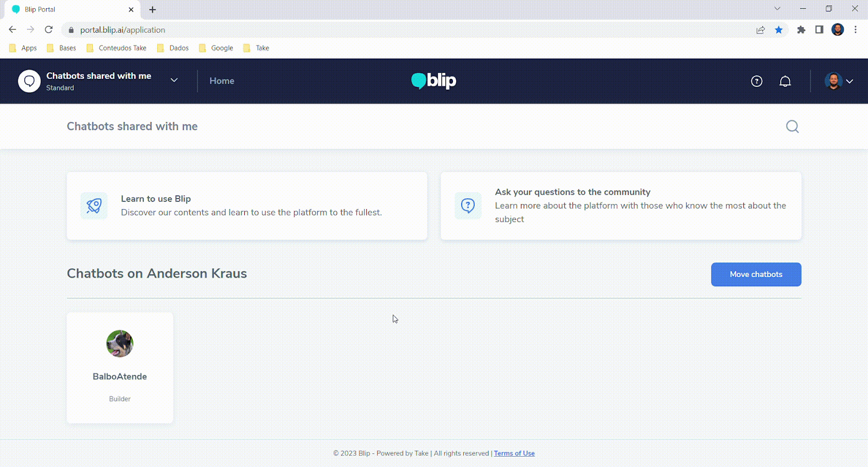
Task: Click the address bar URL field
Action: point(380,30)
